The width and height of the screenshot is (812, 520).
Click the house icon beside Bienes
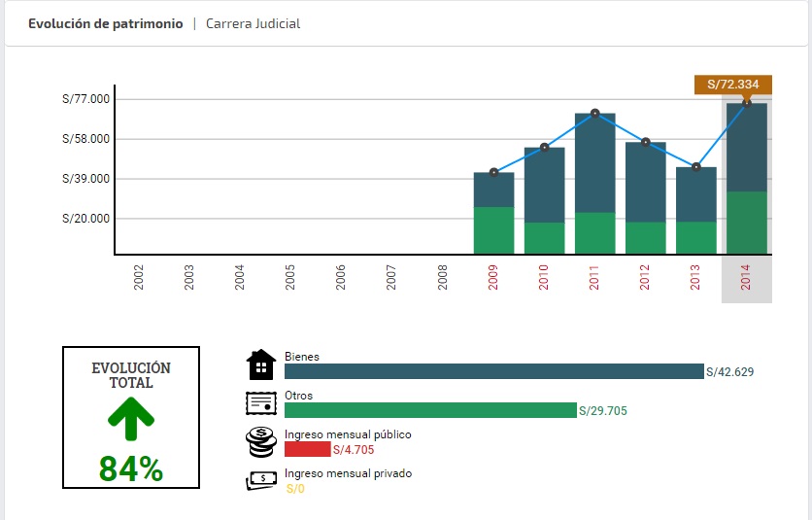[261, 364]
